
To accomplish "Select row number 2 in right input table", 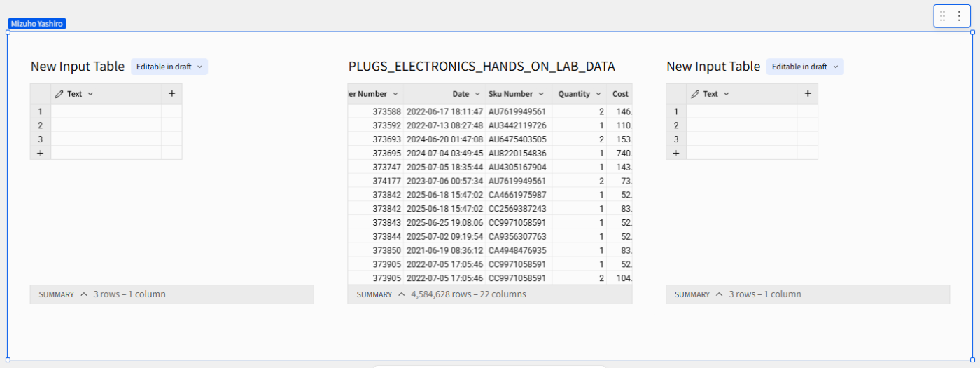I will coord(675,125).
